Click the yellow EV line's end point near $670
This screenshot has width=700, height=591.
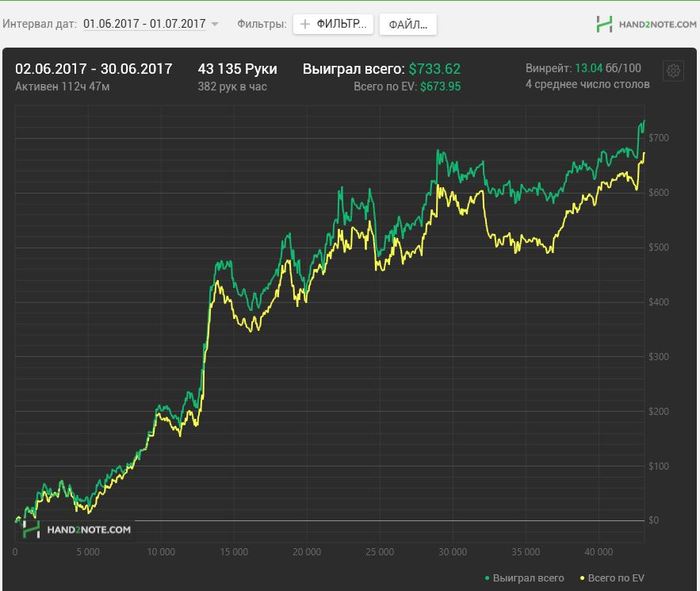(x=644, y=153)
